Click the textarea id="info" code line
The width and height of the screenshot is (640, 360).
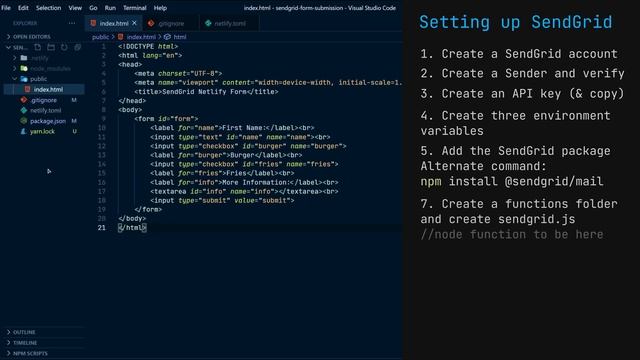point(244,191)
